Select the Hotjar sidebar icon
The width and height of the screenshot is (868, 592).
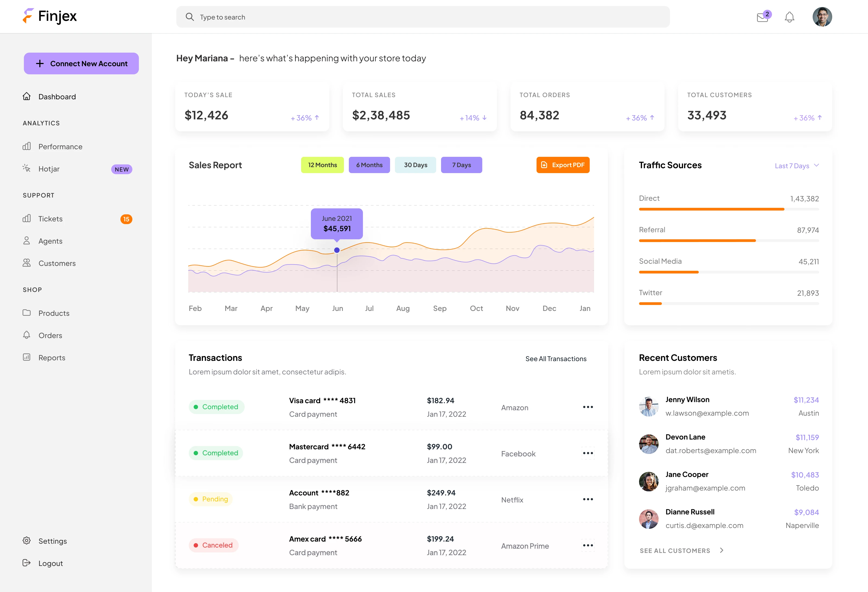27,168
